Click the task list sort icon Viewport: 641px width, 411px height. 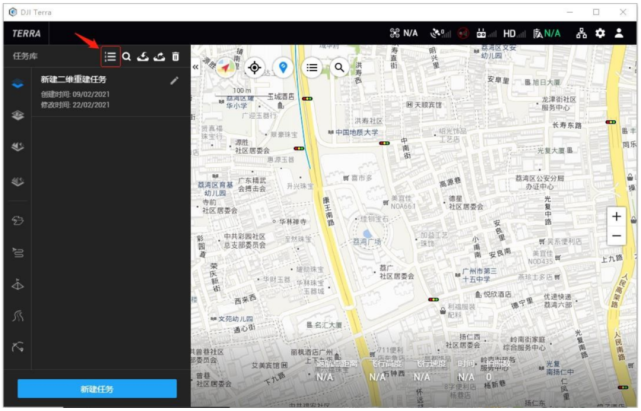[x=110, y=57]
